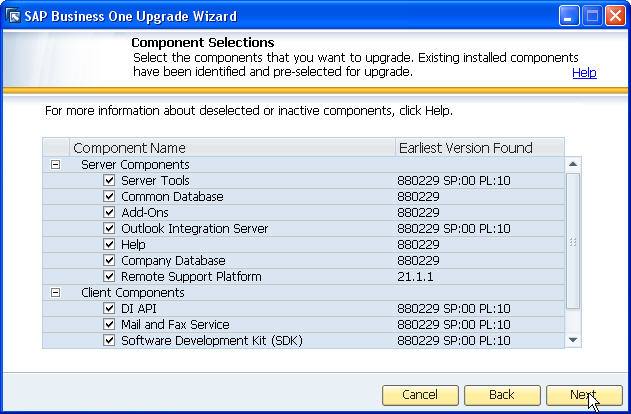631x414 pixels.
Task: Uncheck Software Development Kit (SDK) checkbox
Action: pos(109,340)
